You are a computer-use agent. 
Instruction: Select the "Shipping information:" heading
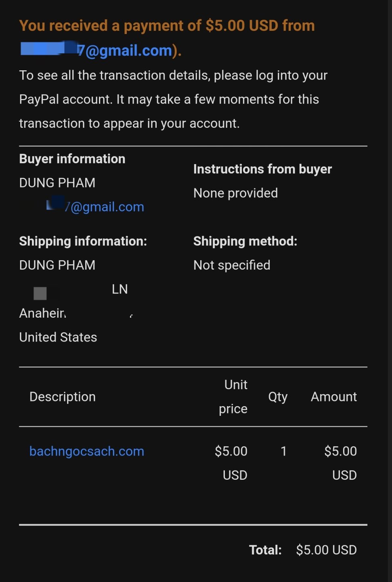pyautogui.click(x=83, y=241)
